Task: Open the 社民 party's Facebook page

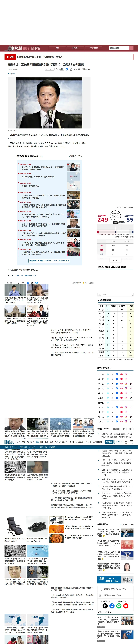Action: point(117,417)
